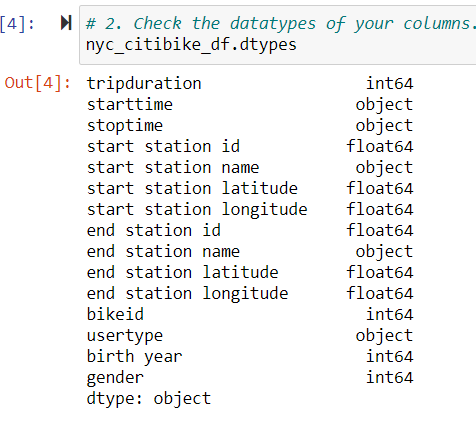Click the 'bikeid' row label
Screen dimensions: 476x422
[x=115, y=314]
